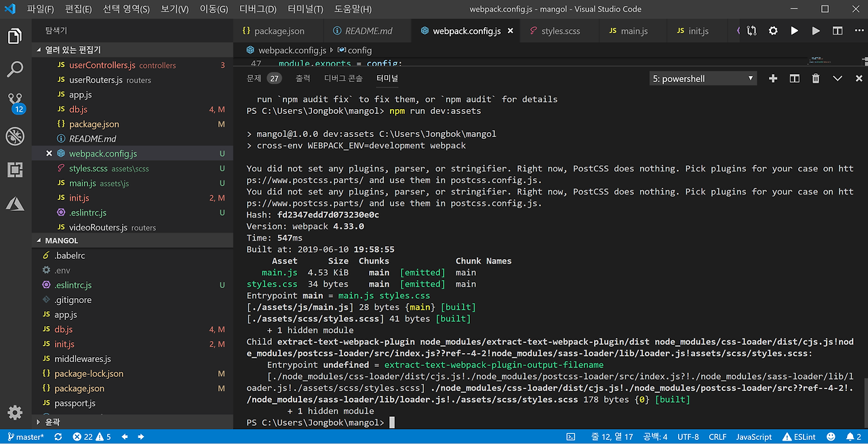The height and width of the screenshot is (444, 868).
Task: Collapse the MANGOL folder section
Action: [x=132, y=241]
